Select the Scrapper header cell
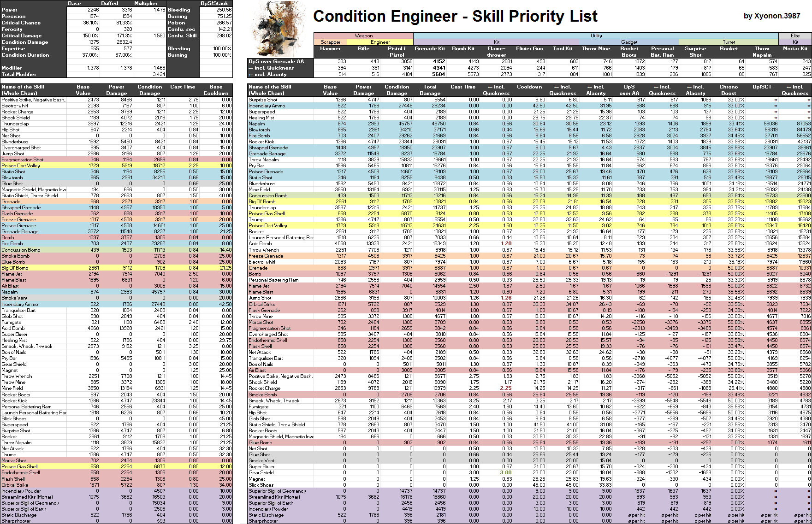This screenshot has width=812, height=524. (x=330, y=42)
